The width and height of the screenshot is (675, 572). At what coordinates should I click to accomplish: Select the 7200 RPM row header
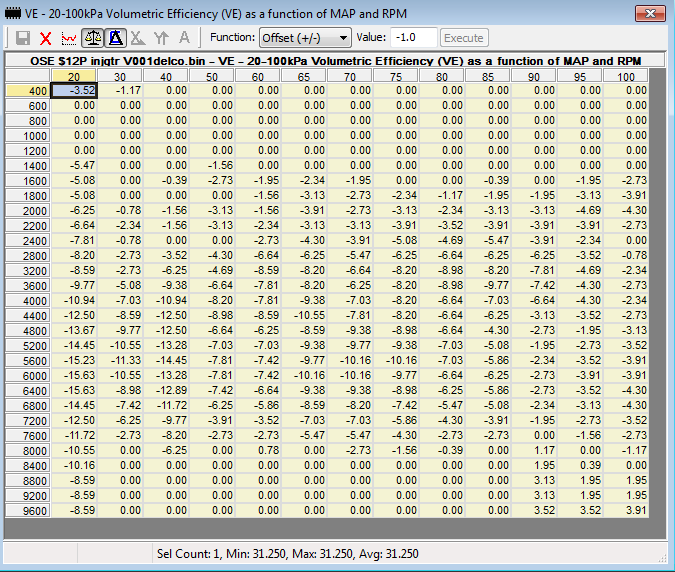point(28,421)
